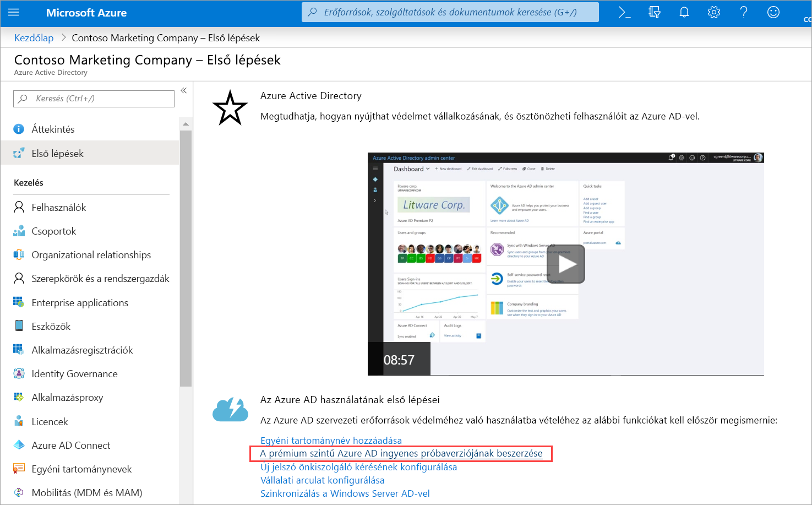Click the star icon beside Azure Active Directory
The image size is (812, 505).
[230, 108]
